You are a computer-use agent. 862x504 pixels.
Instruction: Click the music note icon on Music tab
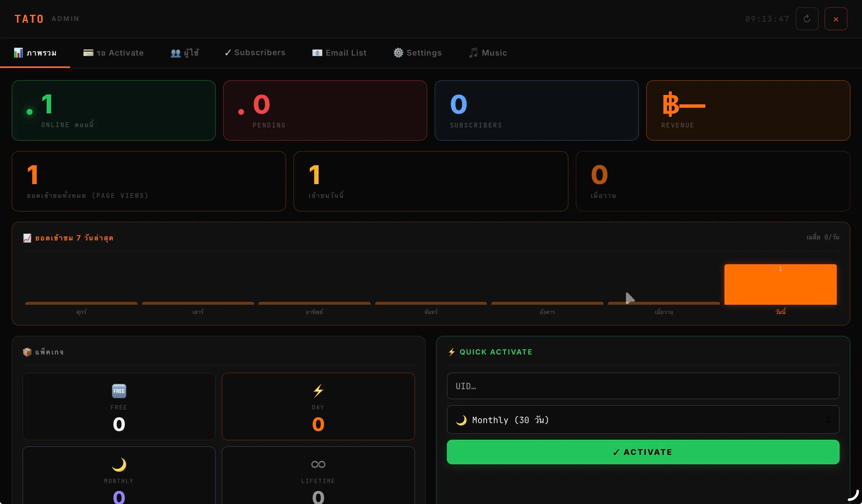pyautogui.click(x=473, y=53)
